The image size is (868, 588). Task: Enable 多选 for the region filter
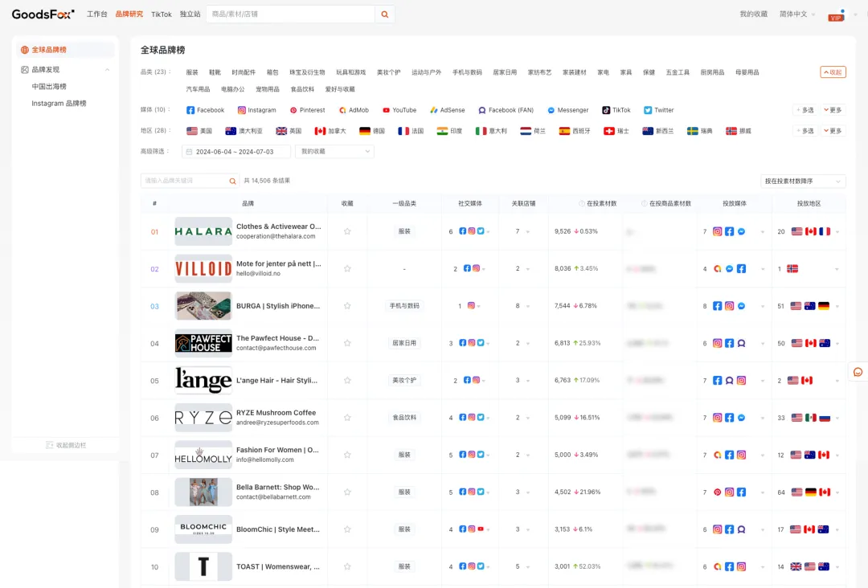805,131
